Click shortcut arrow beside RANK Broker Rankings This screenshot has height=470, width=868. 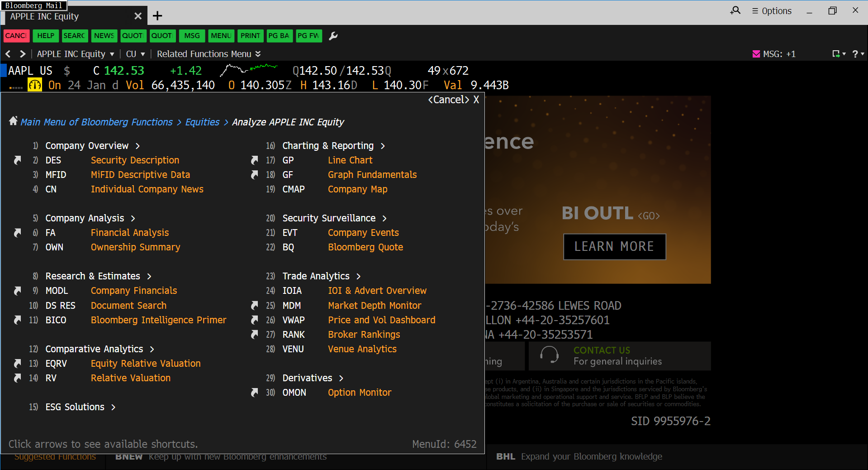pos(255,334)
